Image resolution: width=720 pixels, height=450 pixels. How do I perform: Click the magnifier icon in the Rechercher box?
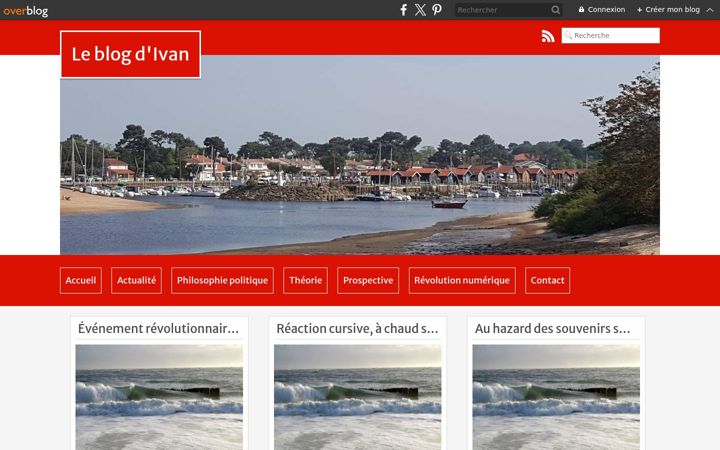click(556, 10)
